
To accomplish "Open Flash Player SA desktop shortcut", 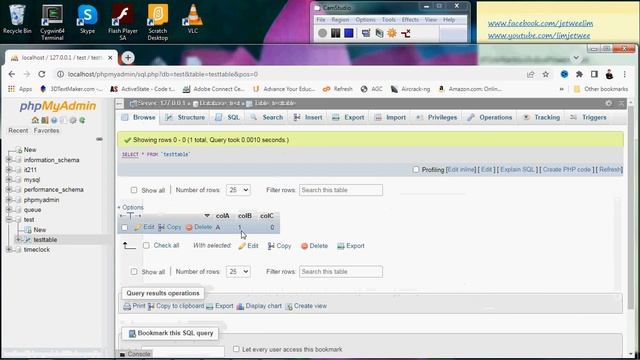I will point(122,22).
